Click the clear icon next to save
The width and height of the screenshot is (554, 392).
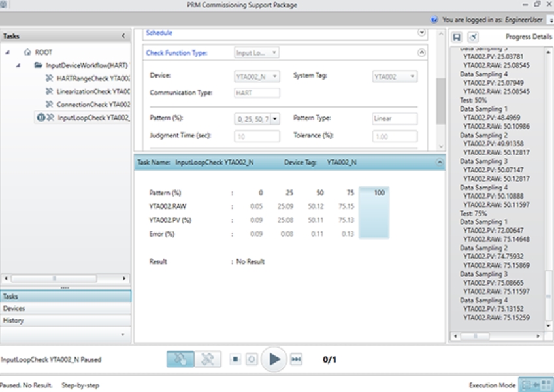click(473, 37)
